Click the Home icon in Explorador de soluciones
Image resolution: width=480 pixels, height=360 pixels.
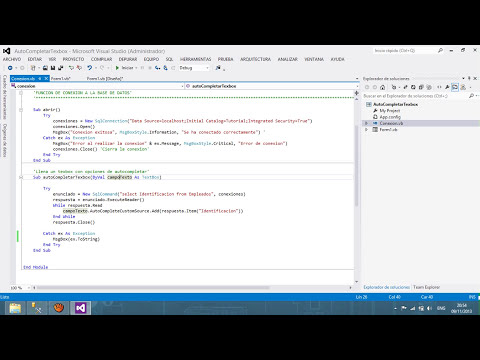click(382, 87)
